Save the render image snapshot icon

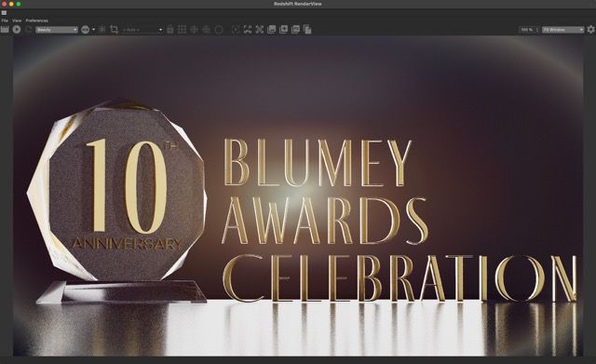272,29
